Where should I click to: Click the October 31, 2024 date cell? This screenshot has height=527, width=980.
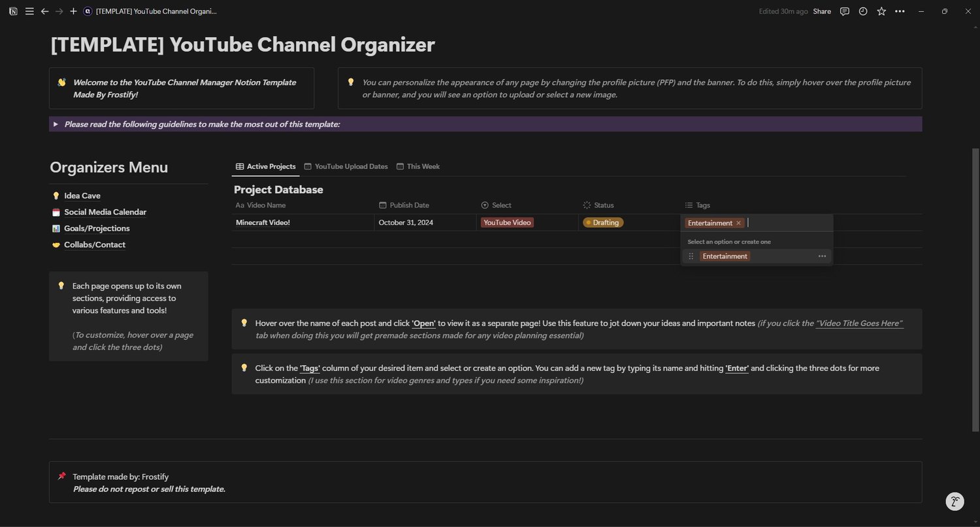click(406, 223)
